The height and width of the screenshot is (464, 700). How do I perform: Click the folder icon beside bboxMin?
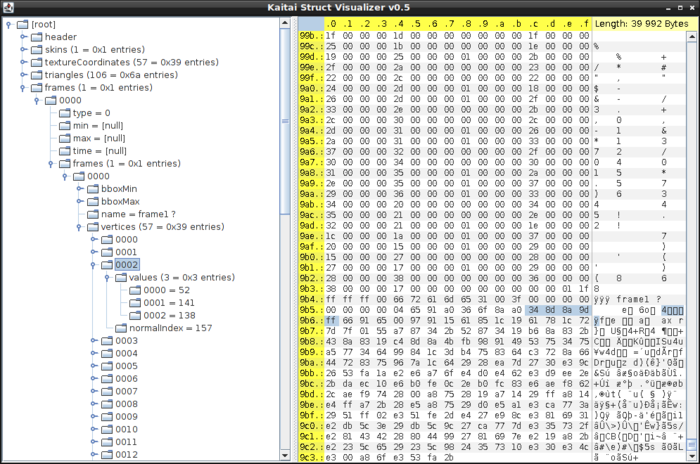[91, 188]
